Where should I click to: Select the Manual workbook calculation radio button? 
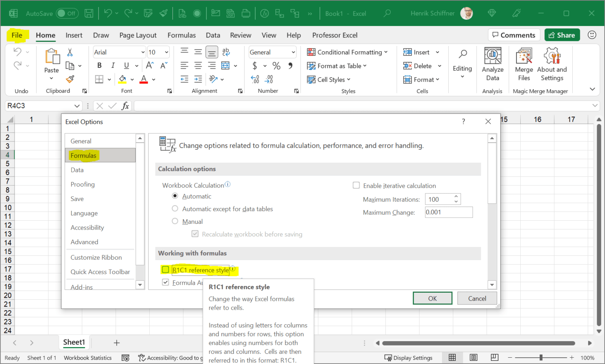[175, 221]
